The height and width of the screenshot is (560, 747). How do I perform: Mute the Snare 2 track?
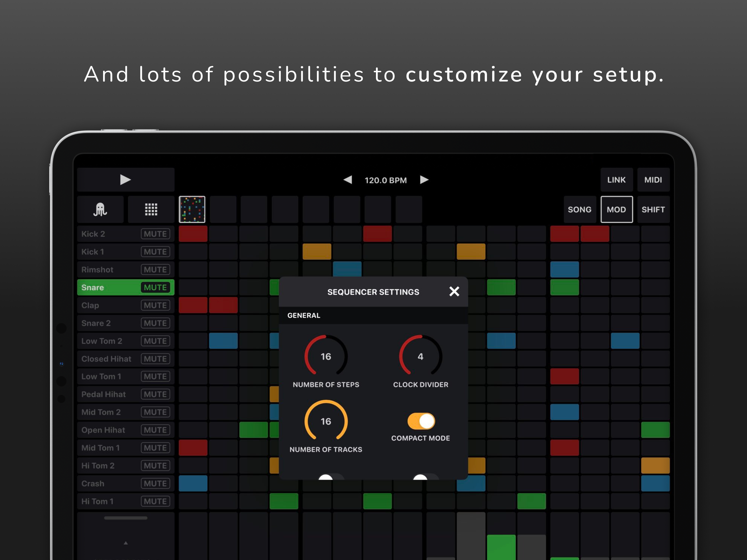pos(155,323)
